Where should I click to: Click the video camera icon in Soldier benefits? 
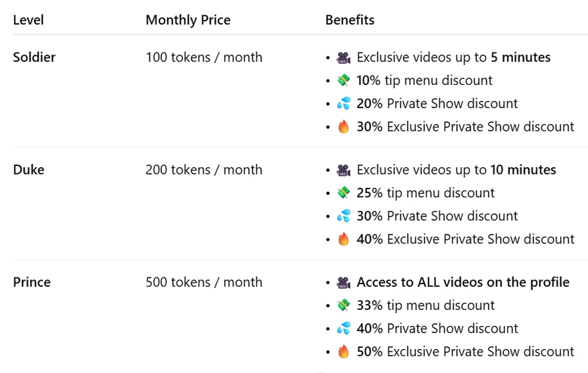(x=343, y=58)
